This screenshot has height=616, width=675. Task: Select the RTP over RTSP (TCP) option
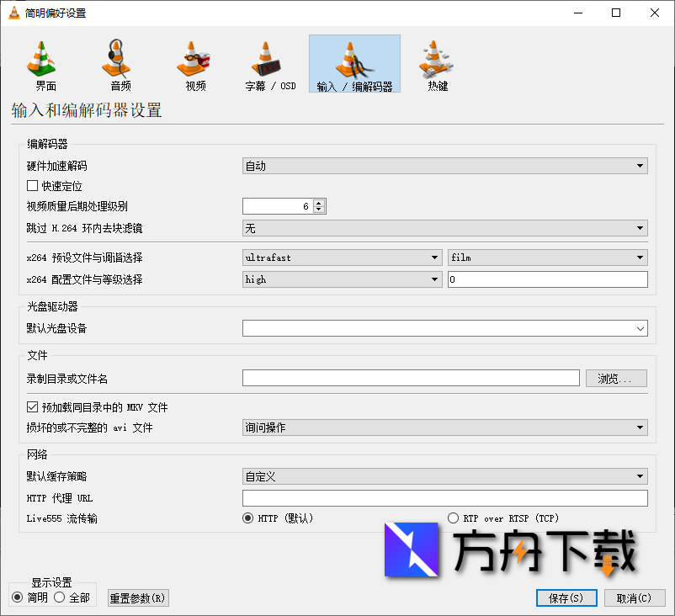453,518
